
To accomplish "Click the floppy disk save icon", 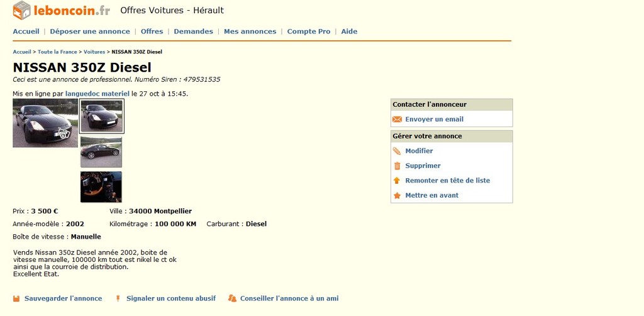I will coord(16,299).
